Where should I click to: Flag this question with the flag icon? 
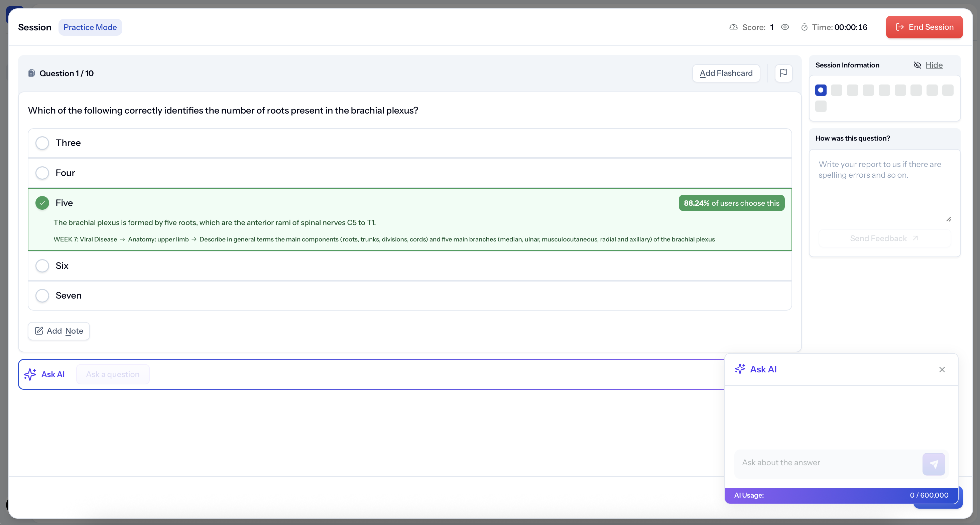coord(783,73)
